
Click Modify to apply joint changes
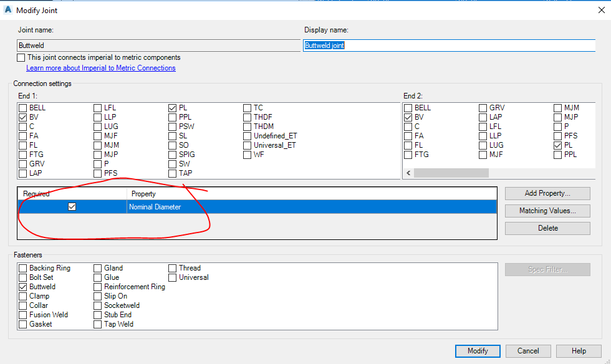pyautogui.click(x=477, y=351)
